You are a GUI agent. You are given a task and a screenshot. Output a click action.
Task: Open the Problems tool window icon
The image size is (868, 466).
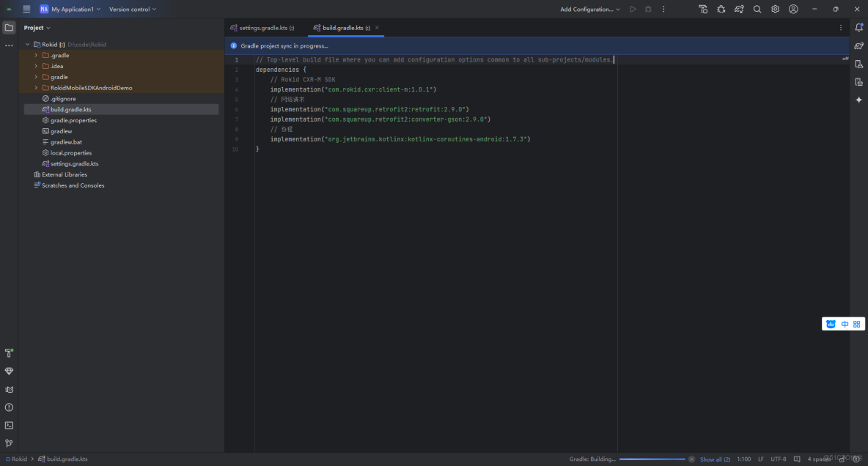click(x=9, y=407)
